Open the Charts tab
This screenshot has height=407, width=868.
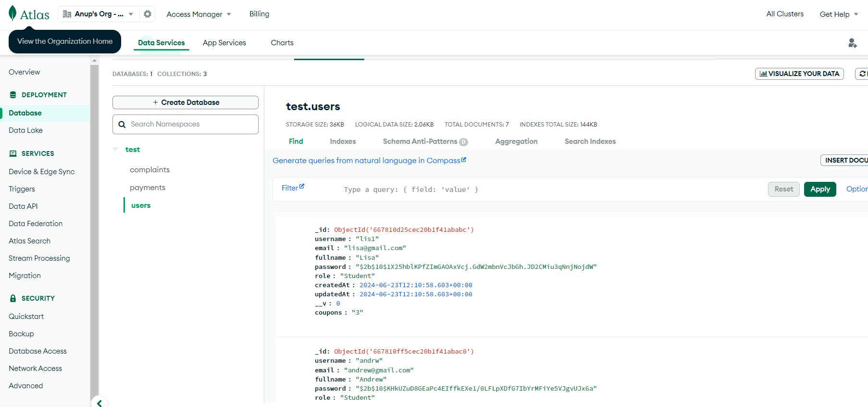pyautogui.click(x=282, y=43)
